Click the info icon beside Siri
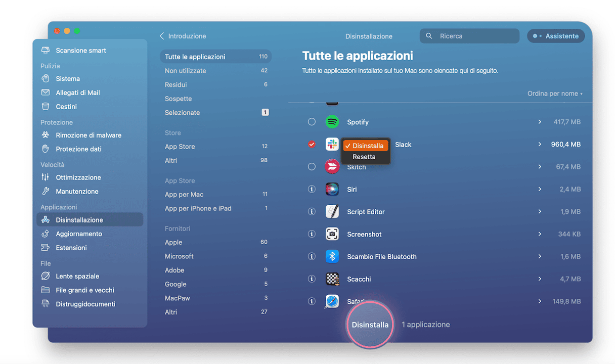615x364 pixels. (x=312, y=189)
